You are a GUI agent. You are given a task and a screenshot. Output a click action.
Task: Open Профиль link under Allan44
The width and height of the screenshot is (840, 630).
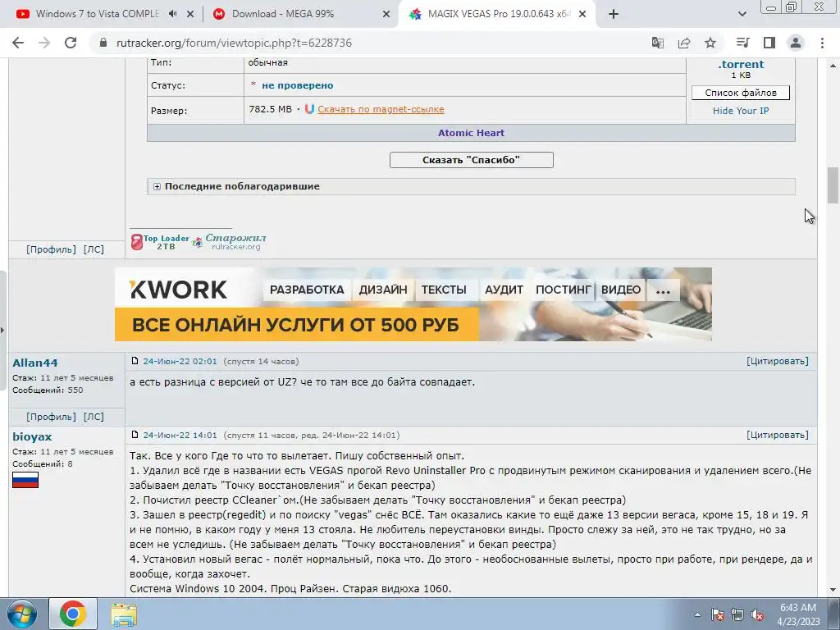51,417
